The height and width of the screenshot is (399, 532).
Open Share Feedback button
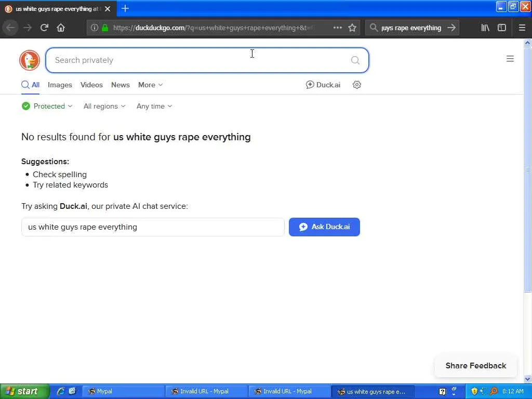(x=476, y=366)
